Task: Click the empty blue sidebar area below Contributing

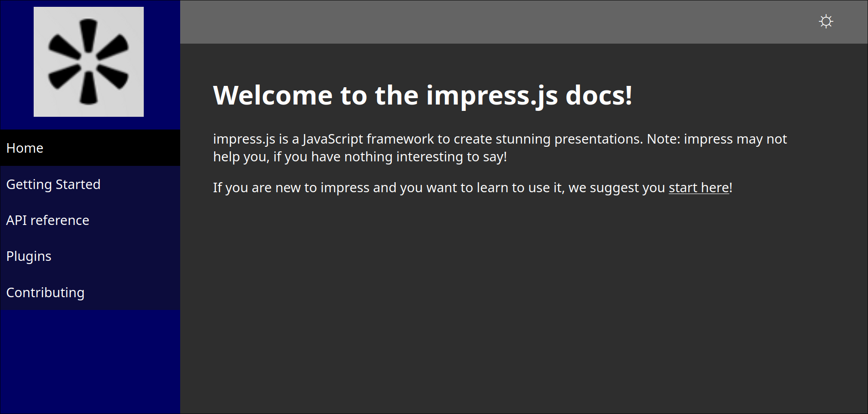Action: tap(90, 361)
